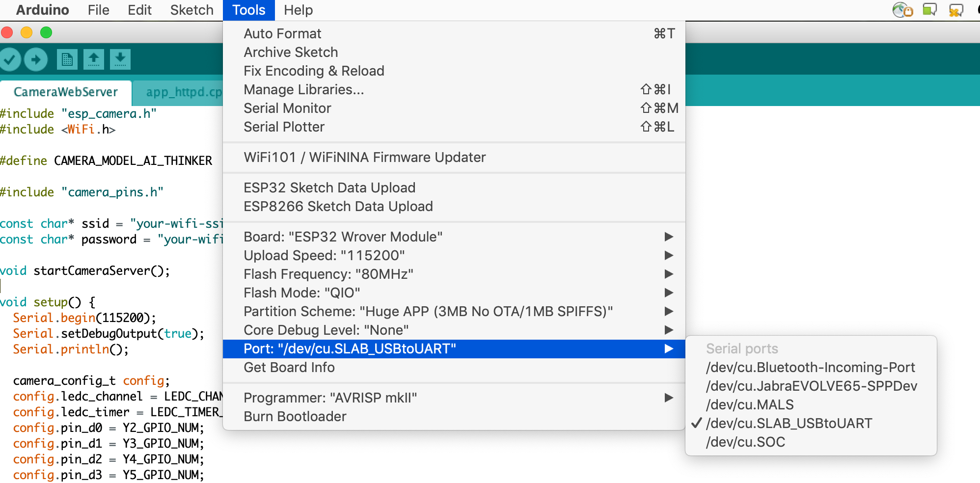This screenshot has height=483, width=980.
Task: Click the line Serial.println();
Action: [x=71, y=349]
